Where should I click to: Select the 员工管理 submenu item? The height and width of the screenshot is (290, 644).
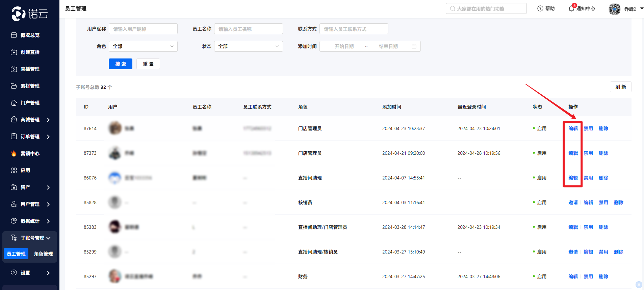[x=16, y=254]
